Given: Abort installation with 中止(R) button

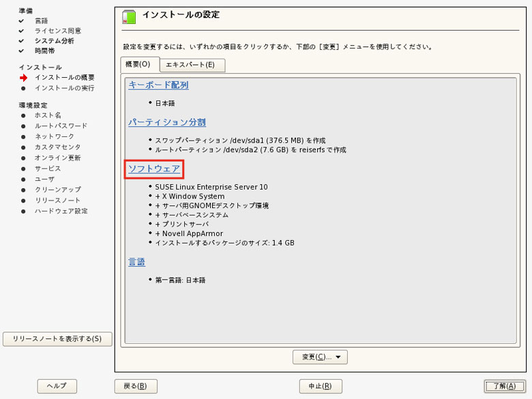Looking at the screenshot, I should click(321, 386).
